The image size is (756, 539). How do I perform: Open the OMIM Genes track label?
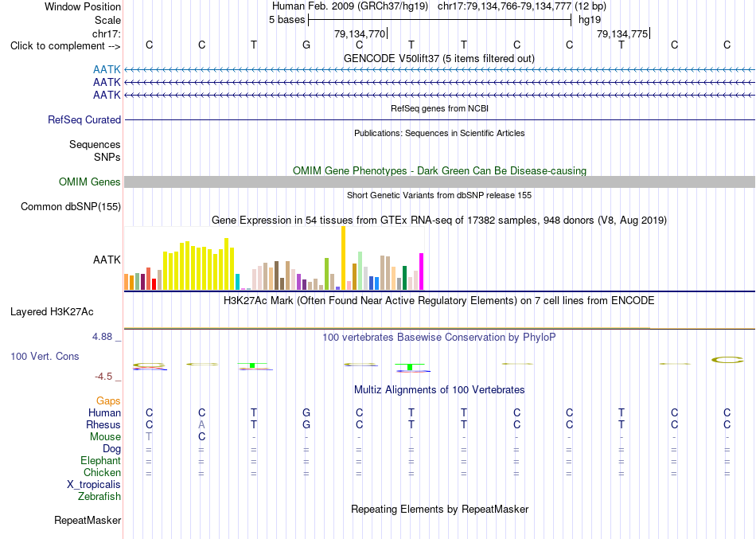tap(90, 182)
